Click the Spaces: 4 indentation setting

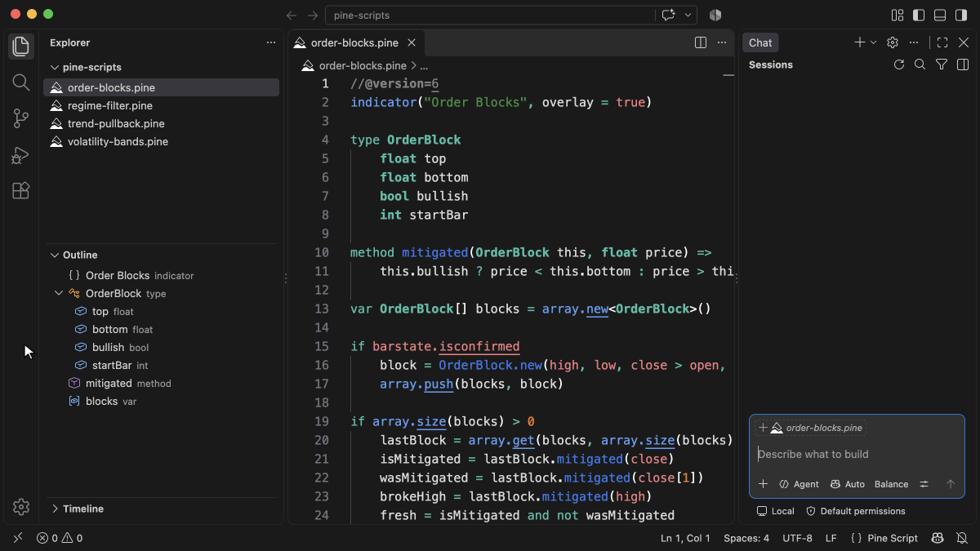(746, 538)
